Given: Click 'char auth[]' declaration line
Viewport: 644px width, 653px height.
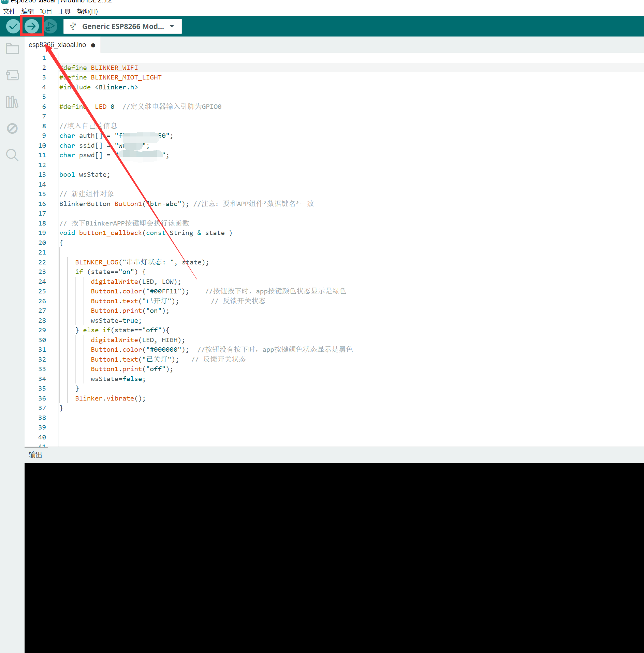Looking at the screenshot, I should [116, 135].
